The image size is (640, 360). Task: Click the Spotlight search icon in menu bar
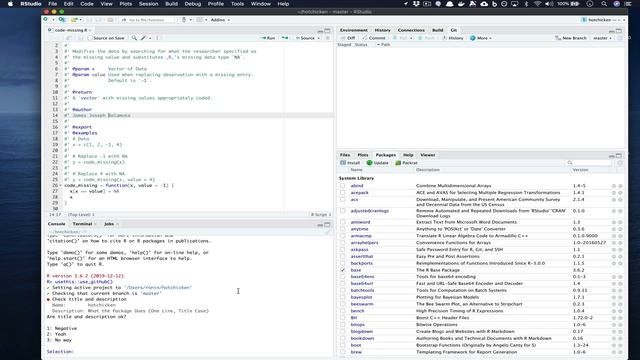[604, 4]
